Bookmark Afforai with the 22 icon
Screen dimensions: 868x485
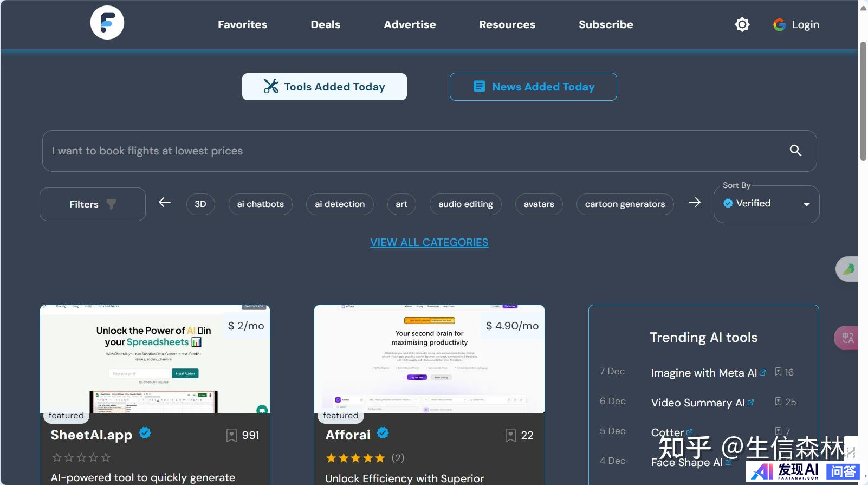(510, 435)
